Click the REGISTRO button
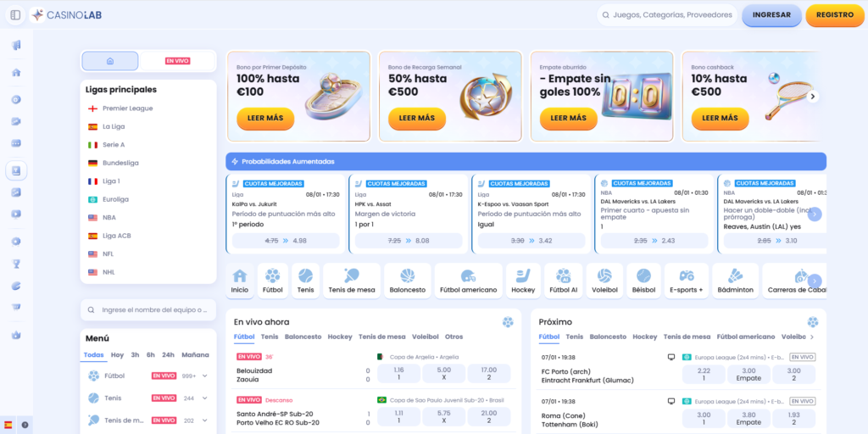This screenshot has height=434, width=868. 834,15
